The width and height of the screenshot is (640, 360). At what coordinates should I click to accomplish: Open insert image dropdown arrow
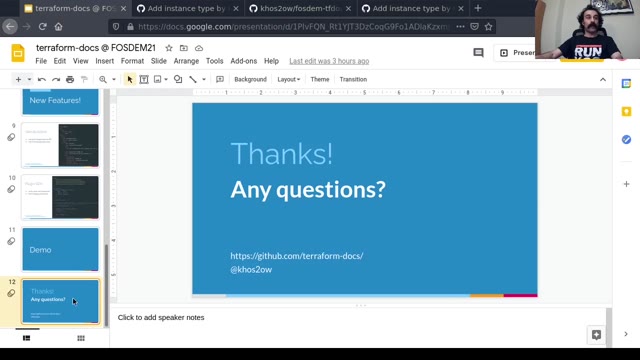[166, 79]
